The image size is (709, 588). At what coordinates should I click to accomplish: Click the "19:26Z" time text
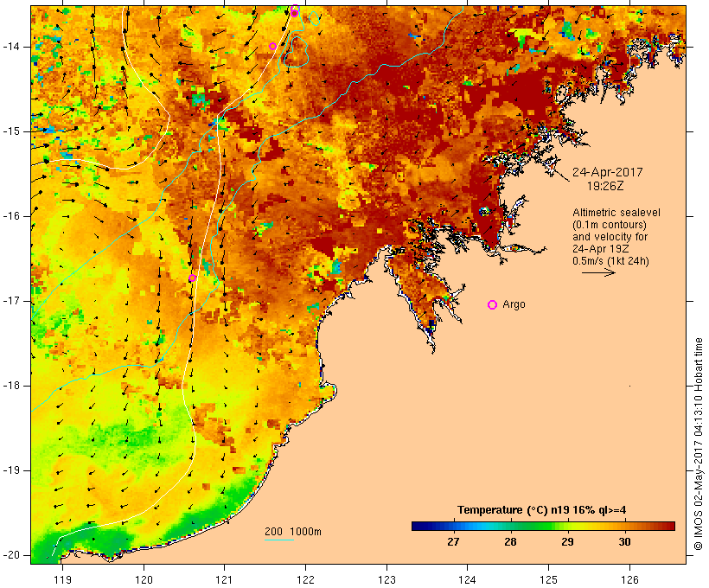pyautogui.click(x=605, y=186)
